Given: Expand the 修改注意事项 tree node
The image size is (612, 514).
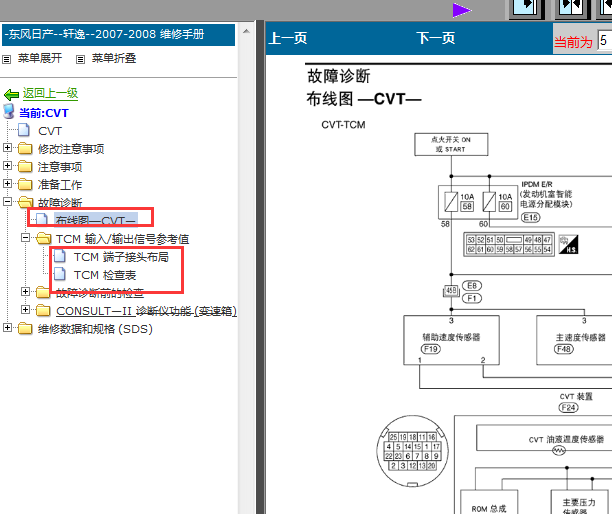Looking at the screenshot, I should pyautogui.click(x=7, y=148).
